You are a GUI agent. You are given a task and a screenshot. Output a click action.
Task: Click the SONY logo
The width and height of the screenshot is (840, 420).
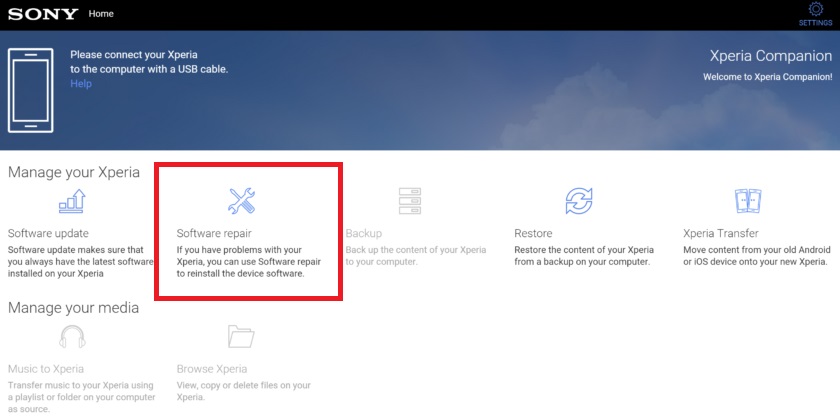click(43, 14)
